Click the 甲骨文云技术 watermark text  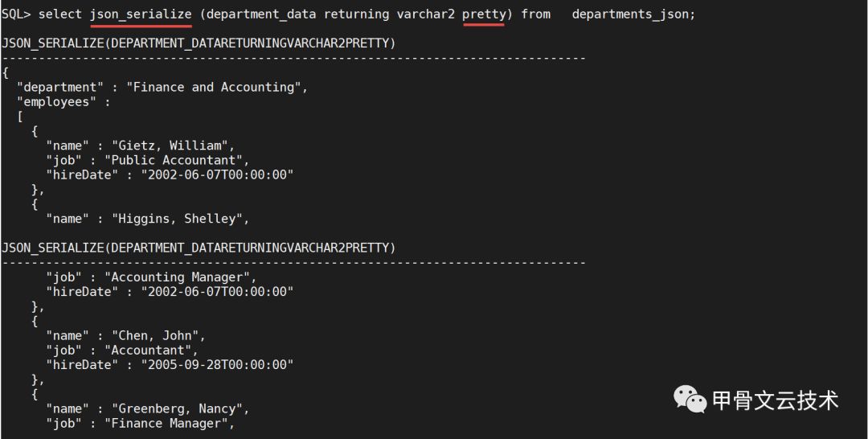[x=776, y=400]
